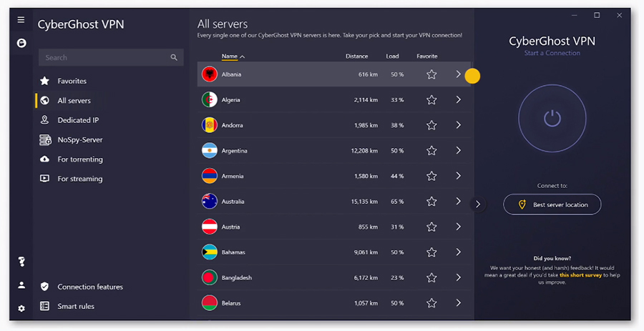This screenshot has width=644, height=331.
Task: Click Best server location button
Action: (x=552, y=204)
